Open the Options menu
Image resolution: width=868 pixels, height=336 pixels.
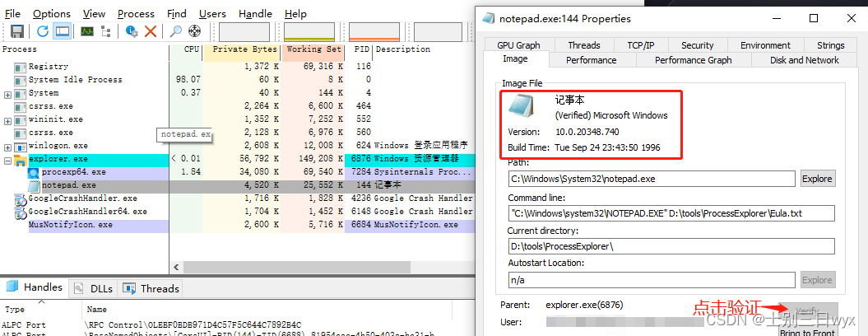(x=52, y=14)
